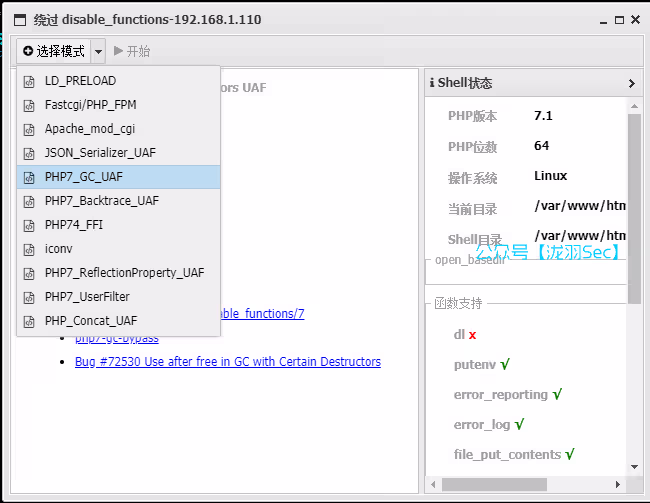Click the PHP_Concat_UAF file icon

click(x=29, y=321)
